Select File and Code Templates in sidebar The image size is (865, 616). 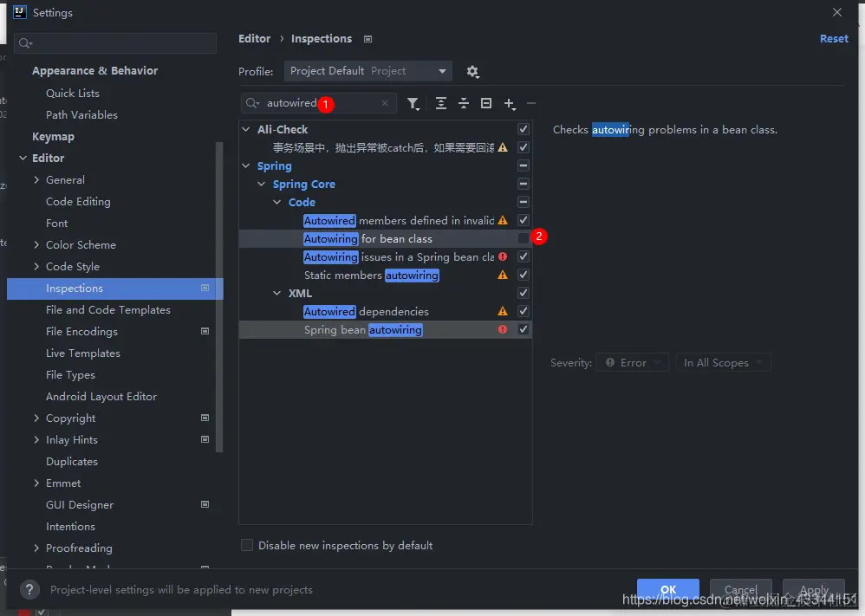pyautogui.click(x=108, y=310)
